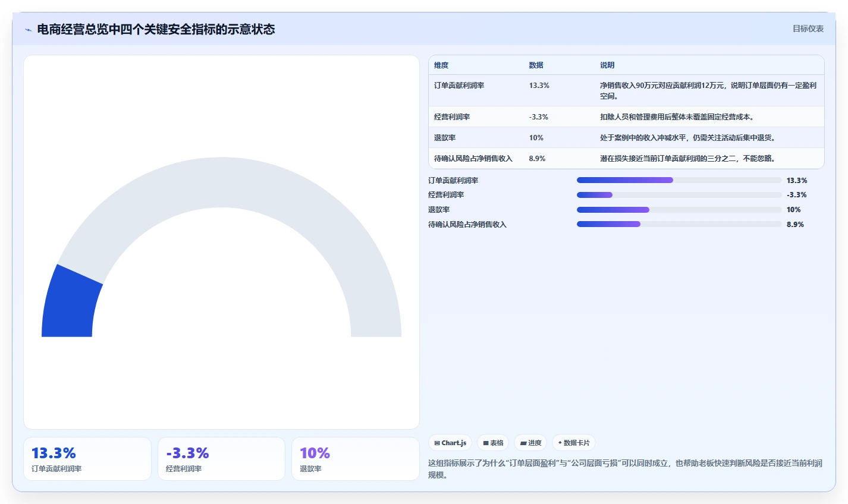Click the 表格 tag
The image size is (848, 504).
point(493,443)
